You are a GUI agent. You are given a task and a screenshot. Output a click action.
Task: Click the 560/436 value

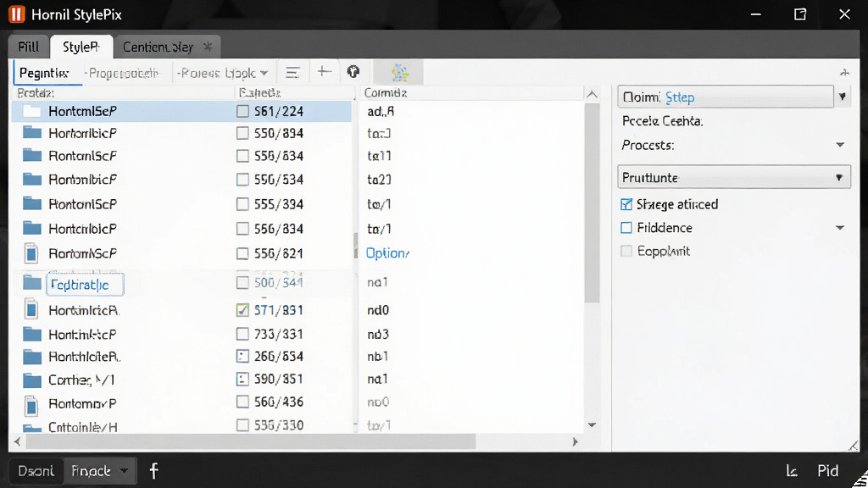[x=278, y=402]
